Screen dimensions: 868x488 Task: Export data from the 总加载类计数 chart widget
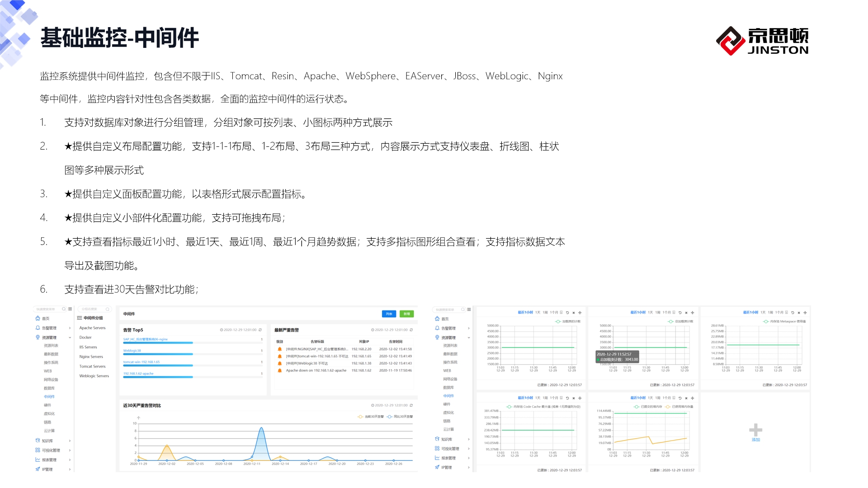(x=674, y=313)
